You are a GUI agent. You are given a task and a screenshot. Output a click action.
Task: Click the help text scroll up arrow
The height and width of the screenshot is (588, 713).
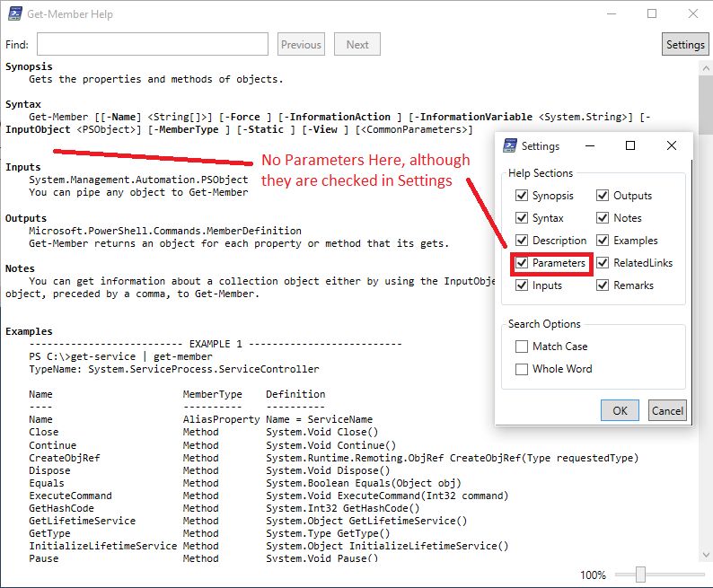pos(706,68)
